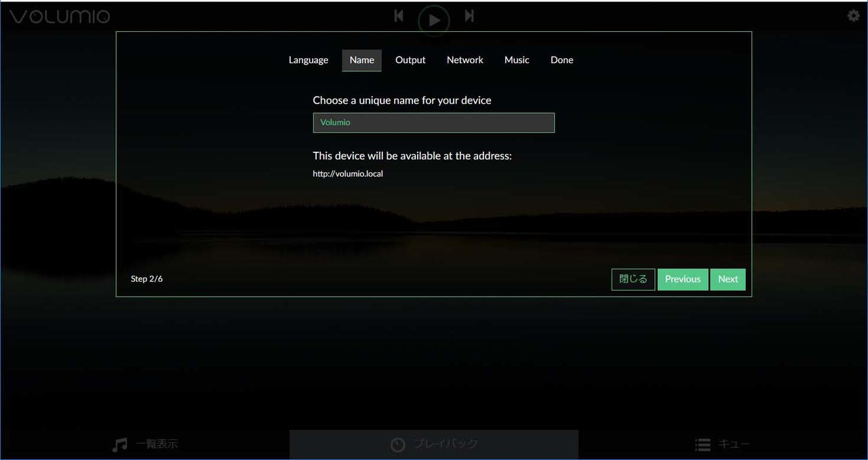
Task: Switch to the Language tab
Action: click(x=308, y=60)
